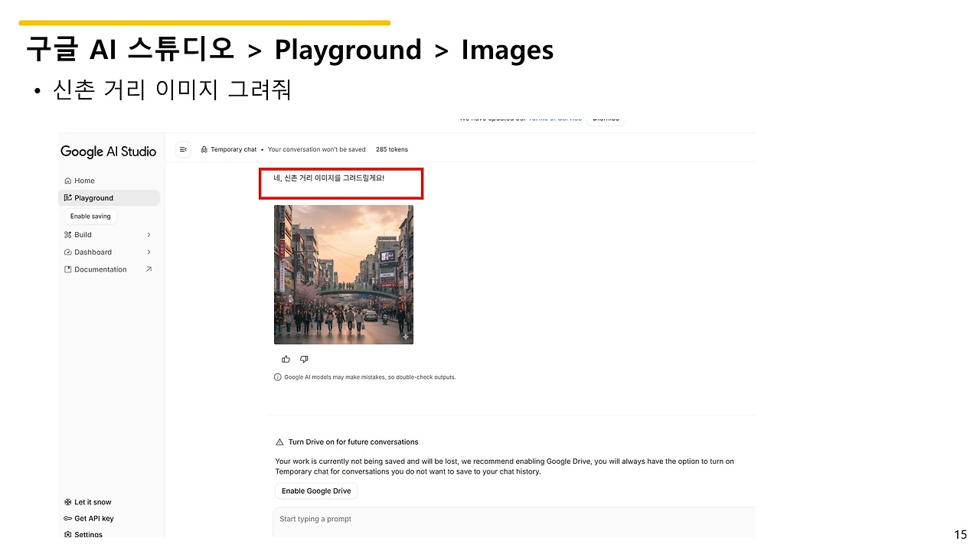
Task: Collapse the chat panel with the header icon
Action: point(182,149)
